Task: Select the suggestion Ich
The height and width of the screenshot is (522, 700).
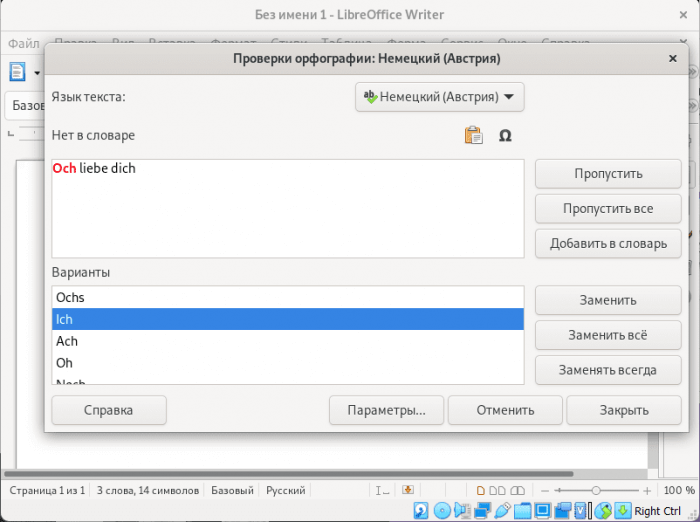Action: tap(288, 319)
